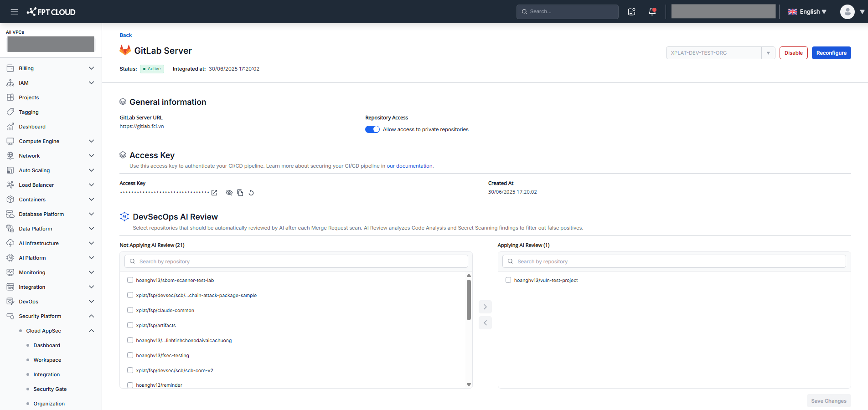The height and width of the screenshot is (410, 868).
Task: Open Cloud AppSec Workspace
Action: tap(47, 360)
